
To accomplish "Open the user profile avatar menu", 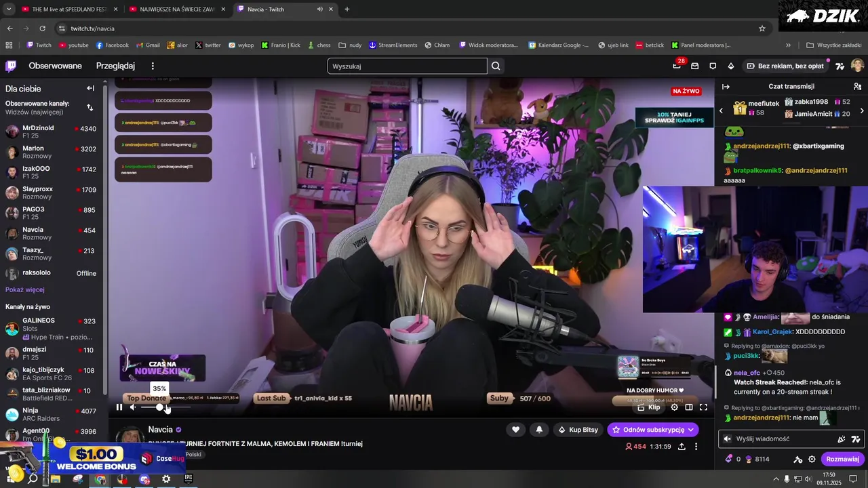I will 857,66.
